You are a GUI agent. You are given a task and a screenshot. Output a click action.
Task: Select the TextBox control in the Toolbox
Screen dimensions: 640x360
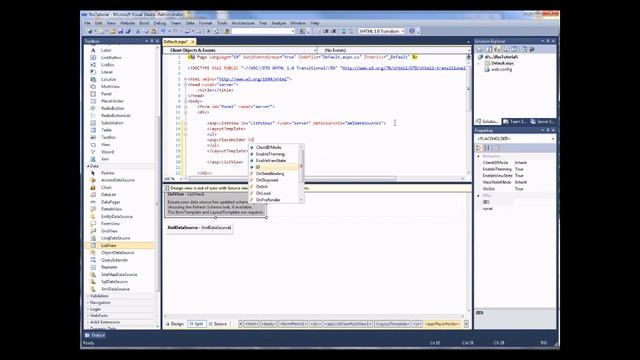point(108,137)
